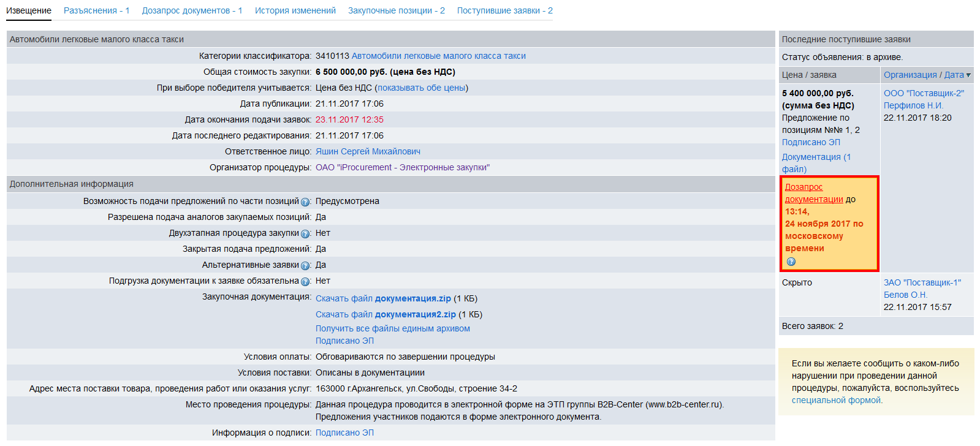The image size is (980, 446).
Task: Sort bids using Организация / Дата arrow
Action: 968,75
